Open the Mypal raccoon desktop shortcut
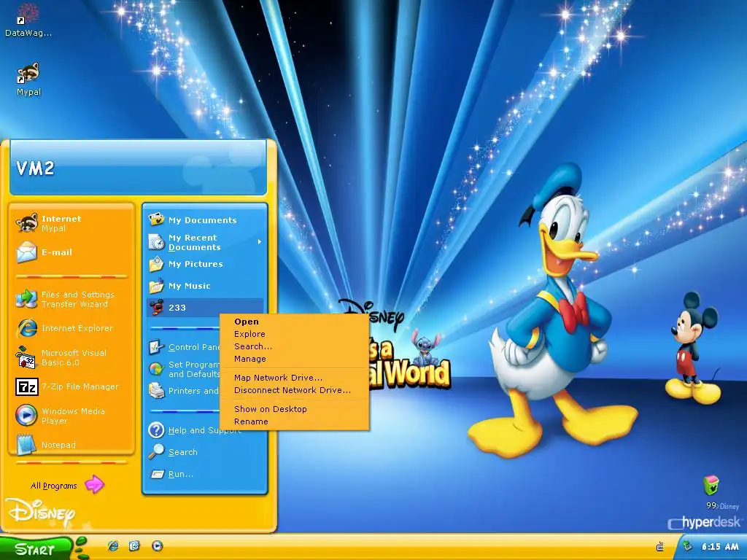 click(28, 74)
